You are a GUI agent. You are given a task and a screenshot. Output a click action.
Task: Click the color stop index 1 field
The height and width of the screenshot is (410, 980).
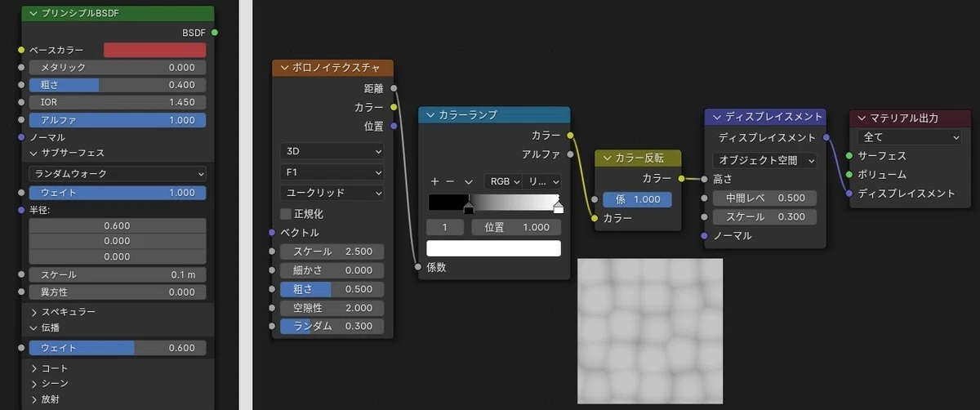coord(445,227)
